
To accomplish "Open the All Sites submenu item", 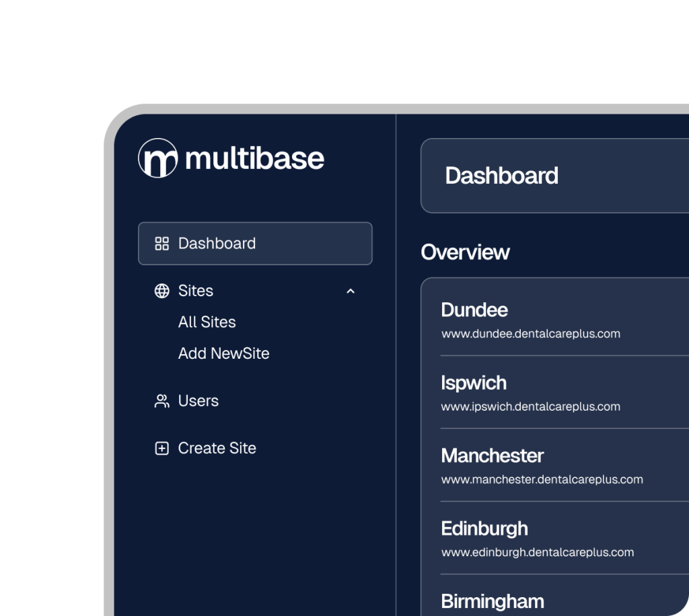I will (x=207, y=322).
